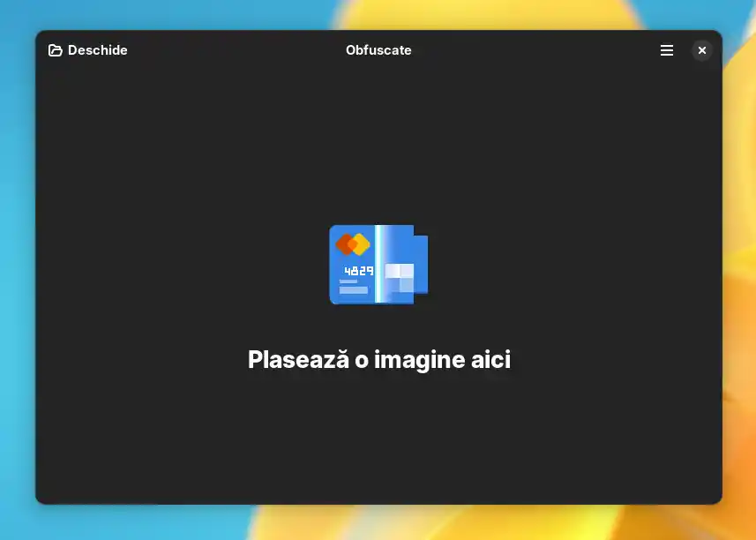Click the "Plasează o imagine aici" heading
756x540 pixels.
tap(378, 359)
